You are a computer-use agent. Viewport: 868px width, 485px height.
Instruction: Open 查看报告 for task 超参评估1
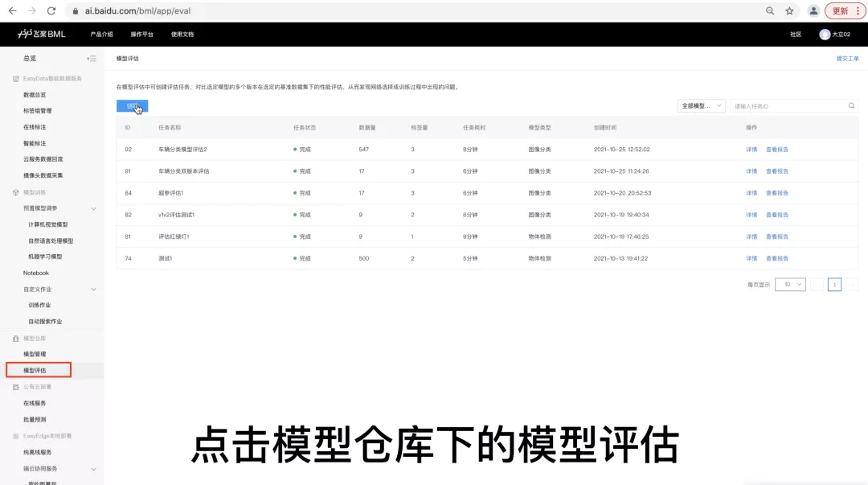[x=776, y=193]
